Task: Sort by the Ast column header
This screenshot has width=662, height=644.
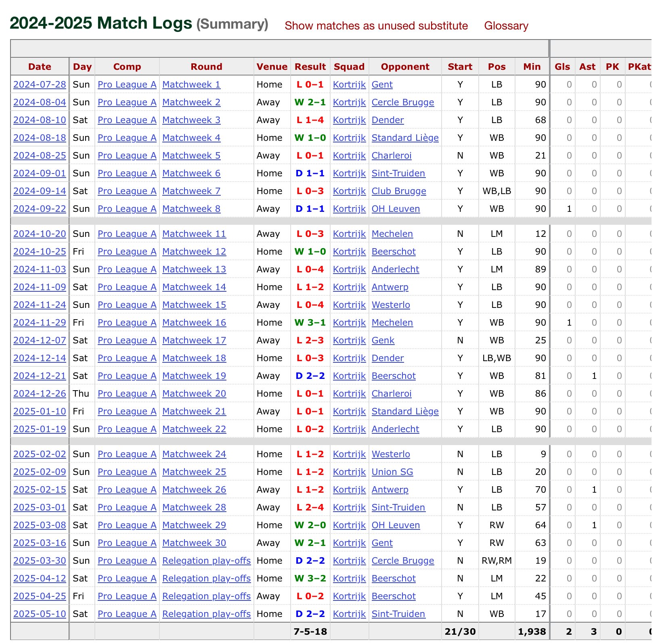Action: pyautogui.click(x=587, y=67)
